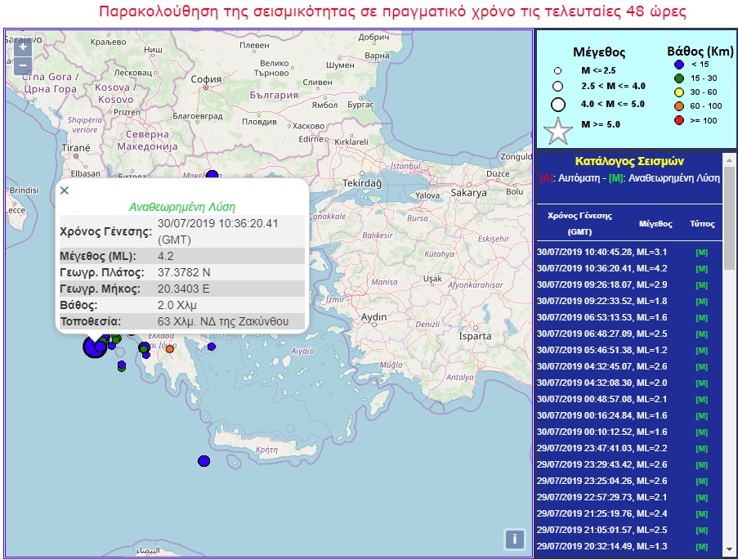Zoom out on the seismicity map

coord(23,65)
